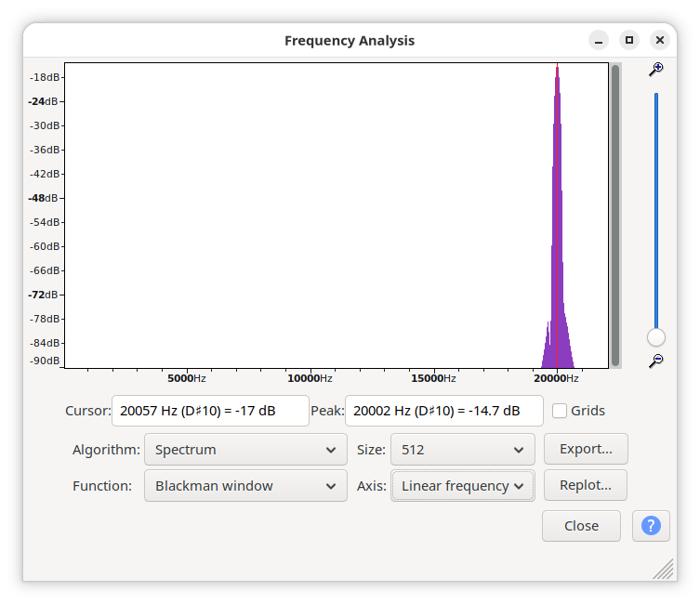700x604 pixels.
Task: Maximize the Frequency Analysis window
Action: click(629, 41)
